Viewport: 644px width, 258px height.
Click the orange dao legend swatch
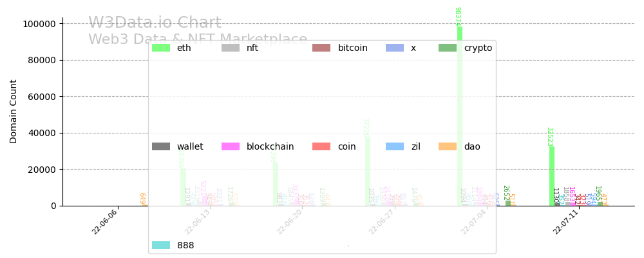coord(447,146)
